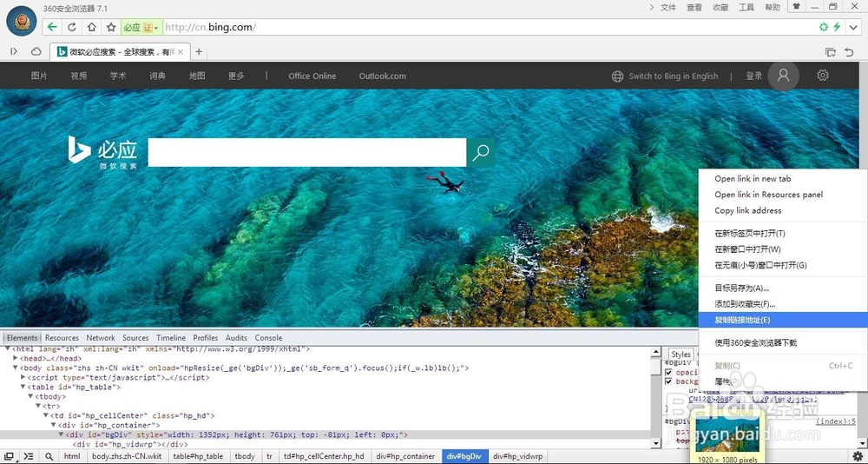Screen dimensions: 868x464
Task: Click the tab list icon at right
Action: click(x=831, y=52)
